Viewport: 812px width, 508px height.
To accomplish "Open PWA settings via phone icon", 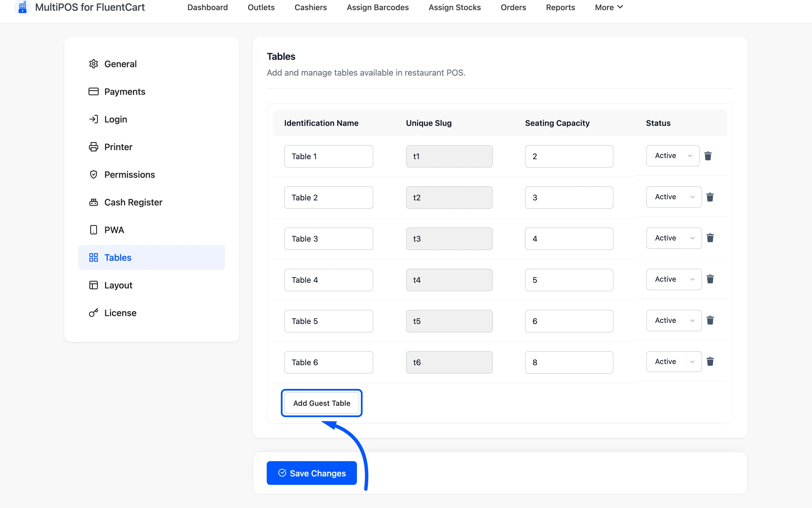I will click(94, 230).
